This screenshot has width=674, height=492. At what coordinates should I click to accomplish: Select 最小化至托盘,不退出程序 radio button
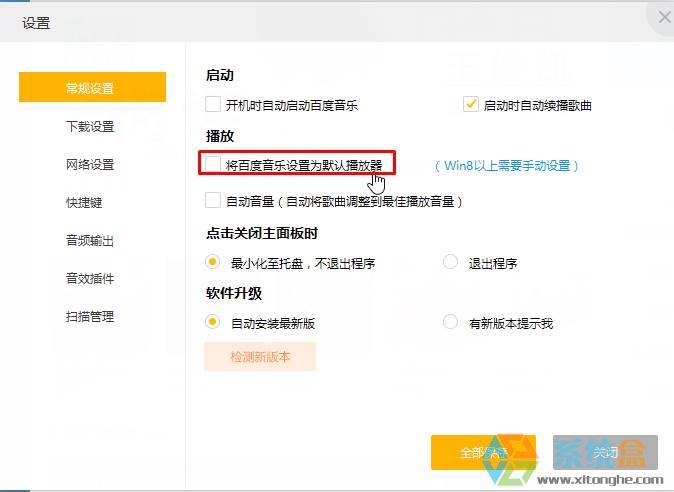(x=212, y=262)
